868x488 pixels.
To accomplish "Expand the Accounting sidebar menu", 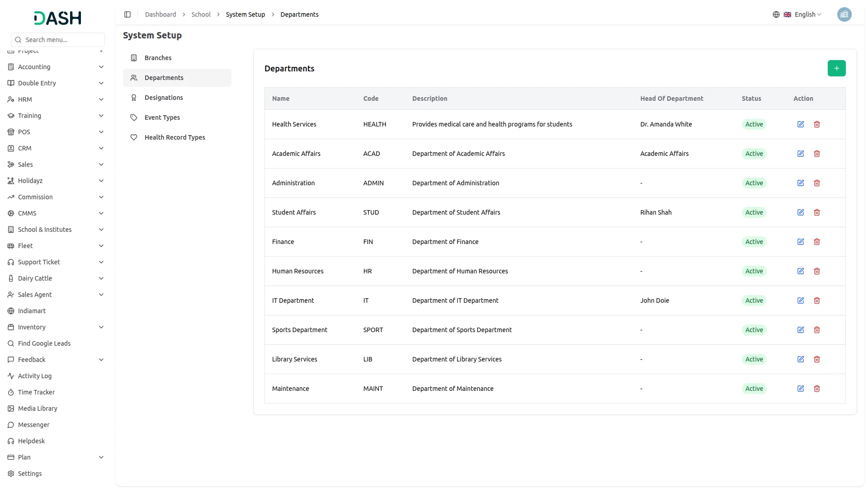I will click(x=56, y=67).
